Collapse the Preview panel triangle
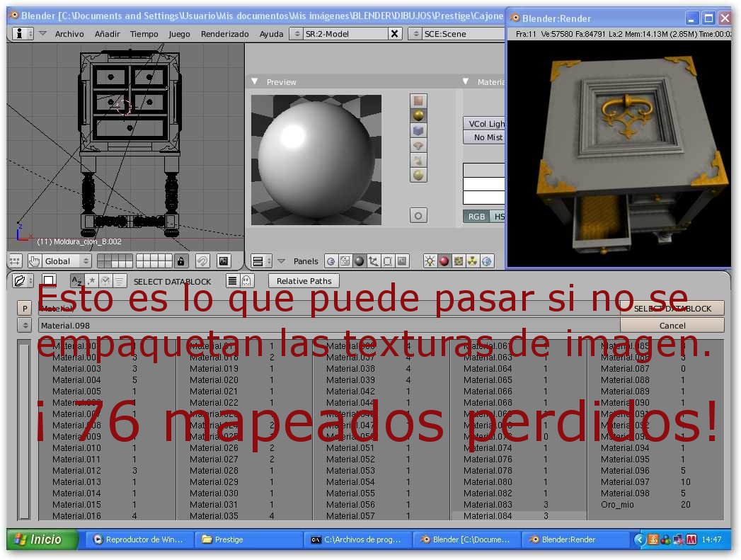This screenshot has height=560, width=741. [x=255, y=81]
